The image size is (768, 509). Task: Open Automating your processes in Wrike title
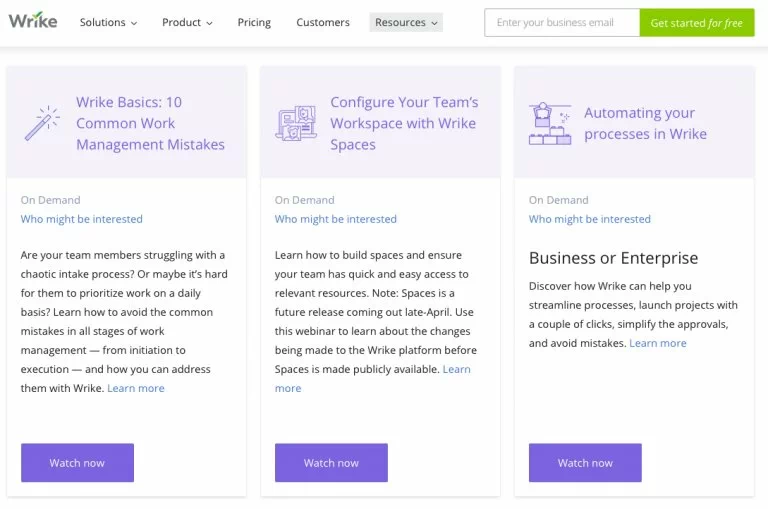(x=645, y=123)
